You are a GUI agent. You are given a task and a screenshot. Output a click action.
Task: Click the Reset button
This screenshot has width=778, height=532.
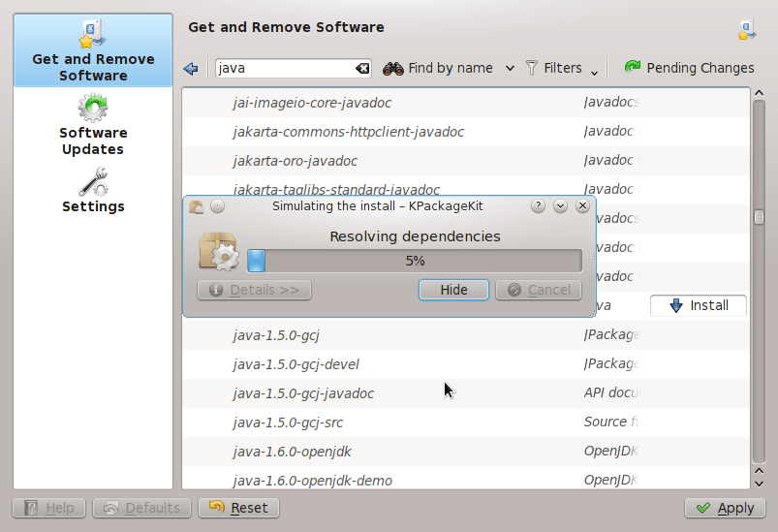point(238,508)
